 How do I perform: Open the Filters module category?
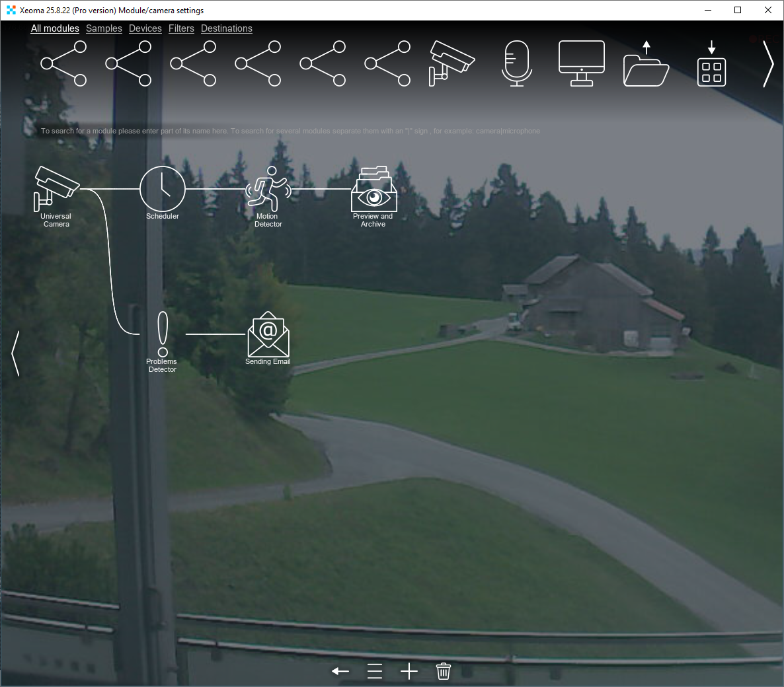click(x=181, y=28)
